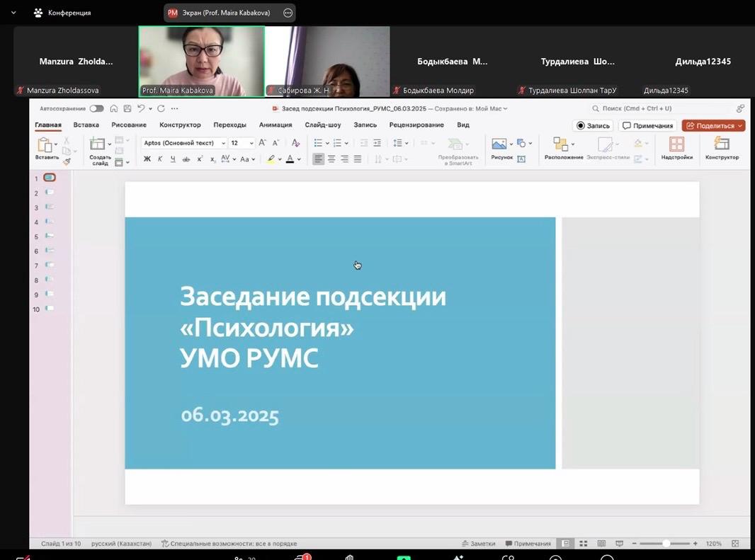This screenshot has height=560, width=755.
Task: Apply the font color A swatch
Action: point(290,159)
